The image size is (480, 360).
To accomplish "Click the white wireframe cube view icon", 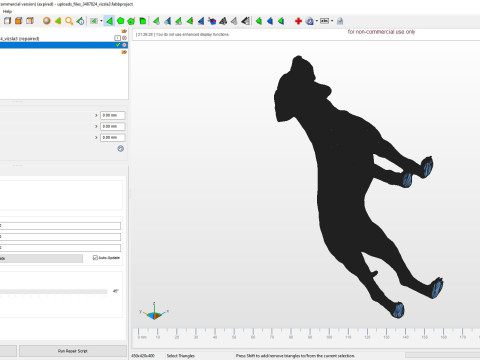I will point(7,21).
